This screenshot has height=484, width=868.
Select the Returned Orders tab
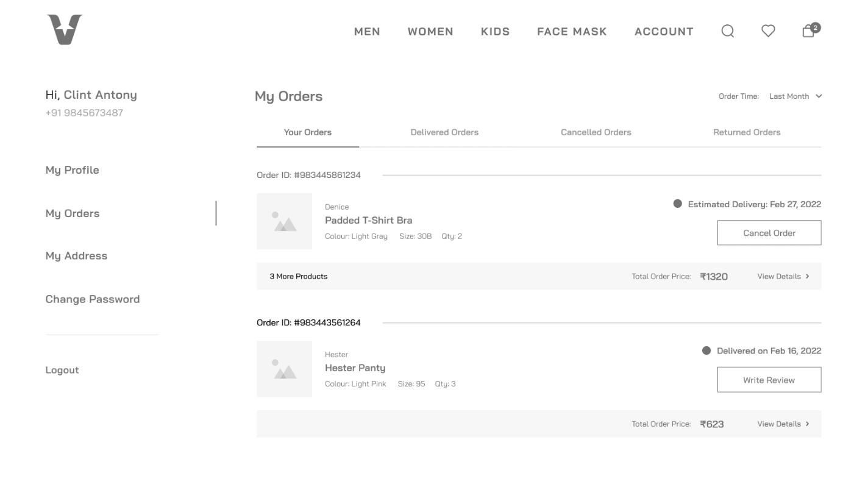tap(747, 132)
